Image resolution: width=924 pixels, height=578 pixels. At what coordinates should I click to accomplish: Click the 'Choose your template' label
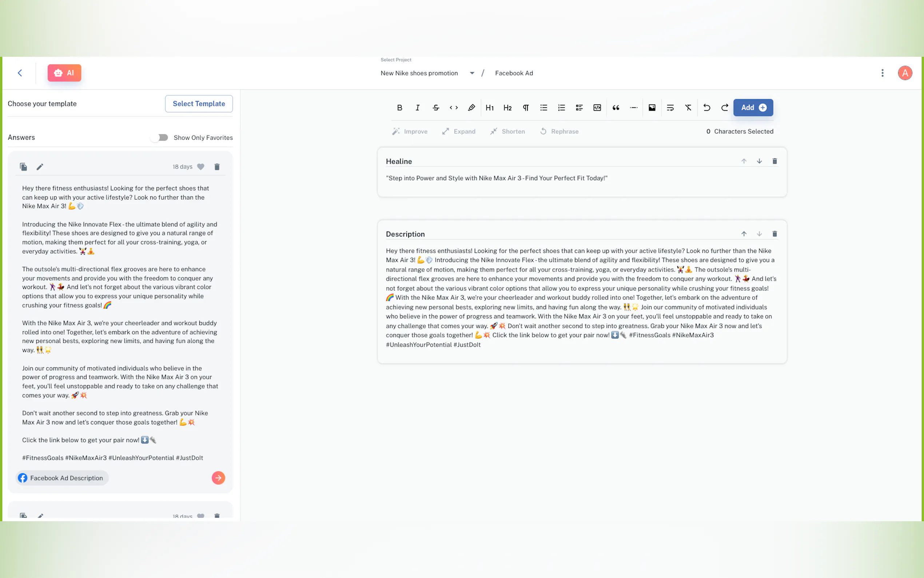pyautogui.click(x=42, y=104)
